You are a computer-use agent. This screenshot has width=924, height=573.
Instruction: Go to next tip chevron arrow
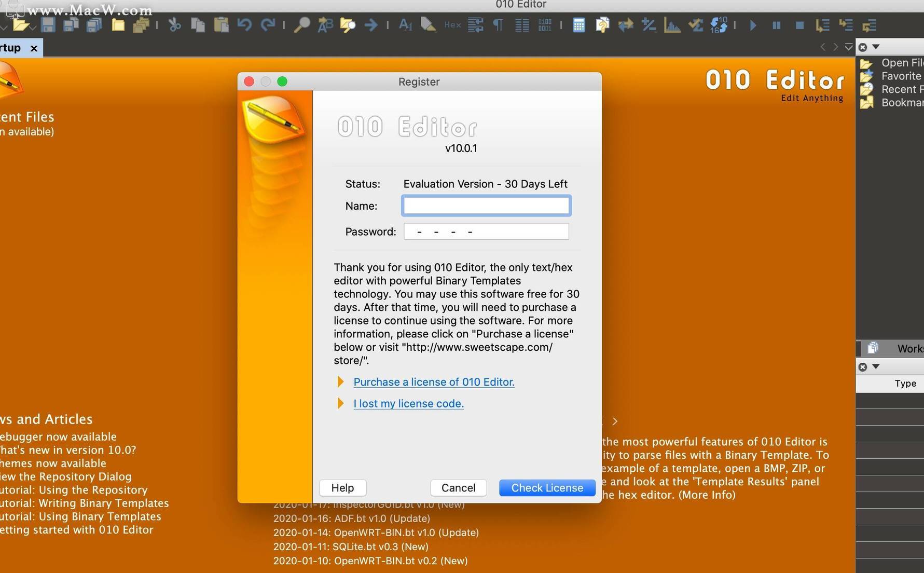point(615,421)
